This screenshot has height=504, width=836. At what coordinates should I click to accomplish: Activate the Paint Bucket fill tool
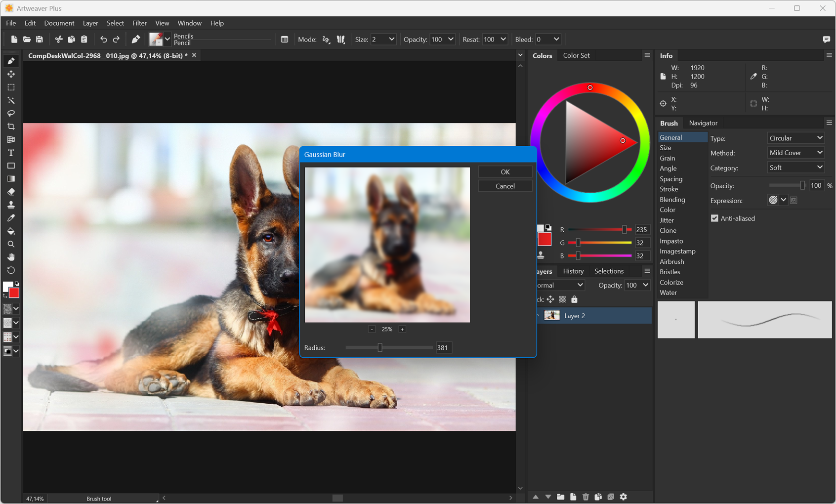coord(11,231)
